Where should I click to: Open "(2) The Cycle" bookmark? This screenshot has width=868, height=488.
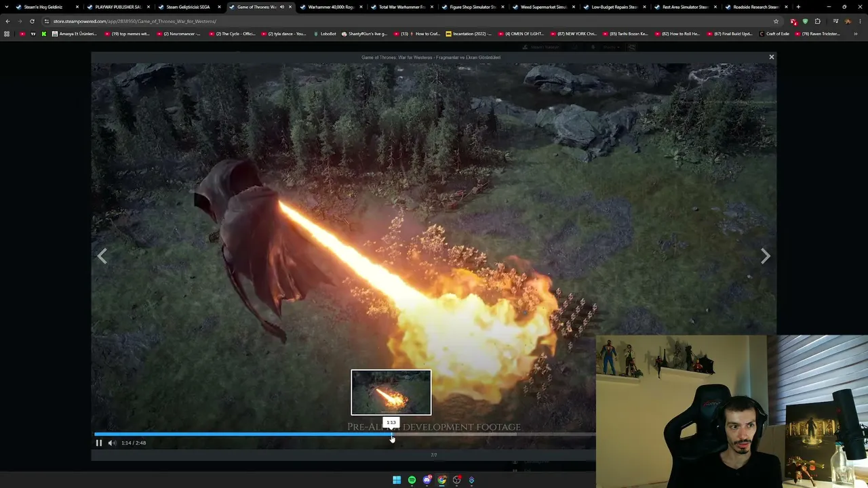[231, 34]
